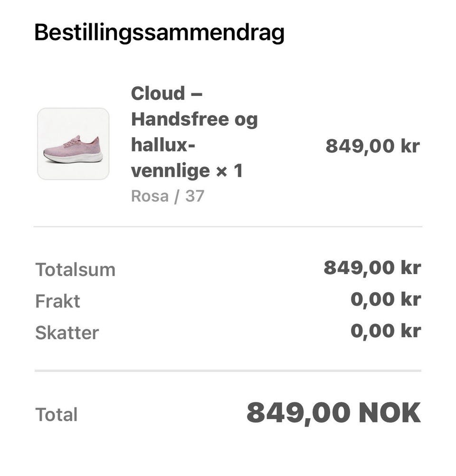Click the Totalsum amount 849,00 kr
Image resolution: width=456 pixels, height=476 pixels.
pyautogui.click(x=372, y=268)
